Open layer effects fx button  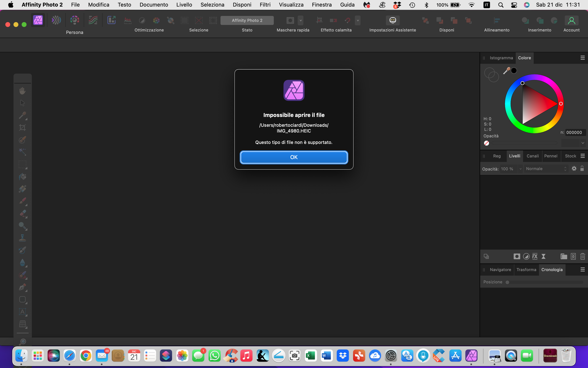point(535,256)
